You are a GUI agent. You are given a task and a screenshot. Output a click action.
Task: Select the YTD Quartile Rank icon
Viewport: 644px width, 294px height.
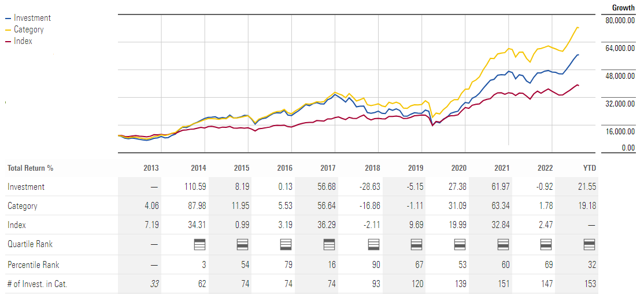tap(589, 245)
